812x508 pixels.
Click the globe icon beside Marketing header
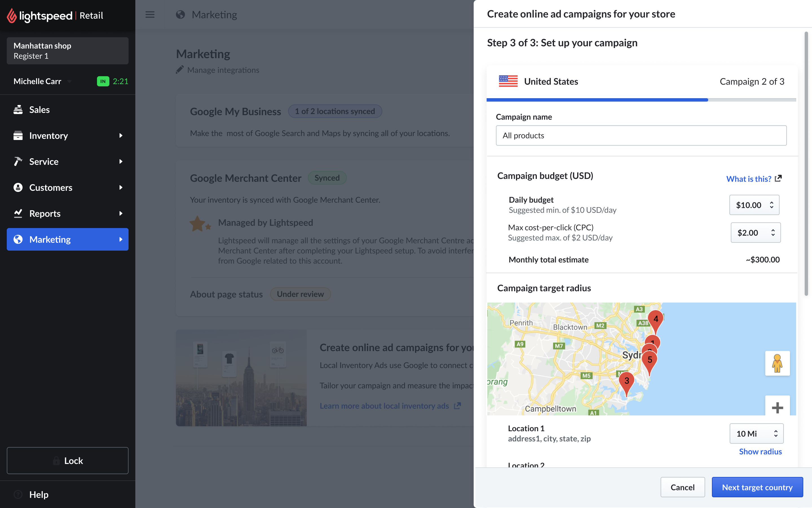tap(180, 14)
